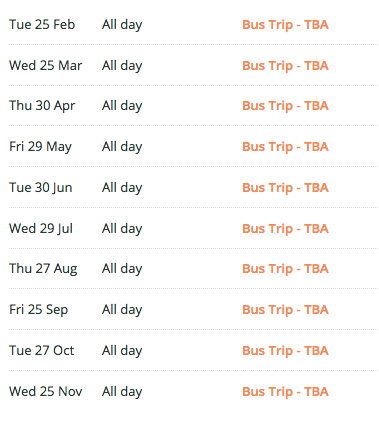This screenshot has height=427, width=379.
Task: Select the Thu 30 Apr date text
Action: (42, 106)
